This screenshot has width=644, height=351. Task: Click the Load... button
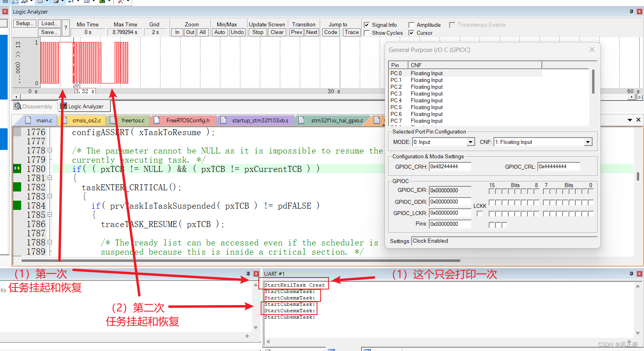pos(50,24)
